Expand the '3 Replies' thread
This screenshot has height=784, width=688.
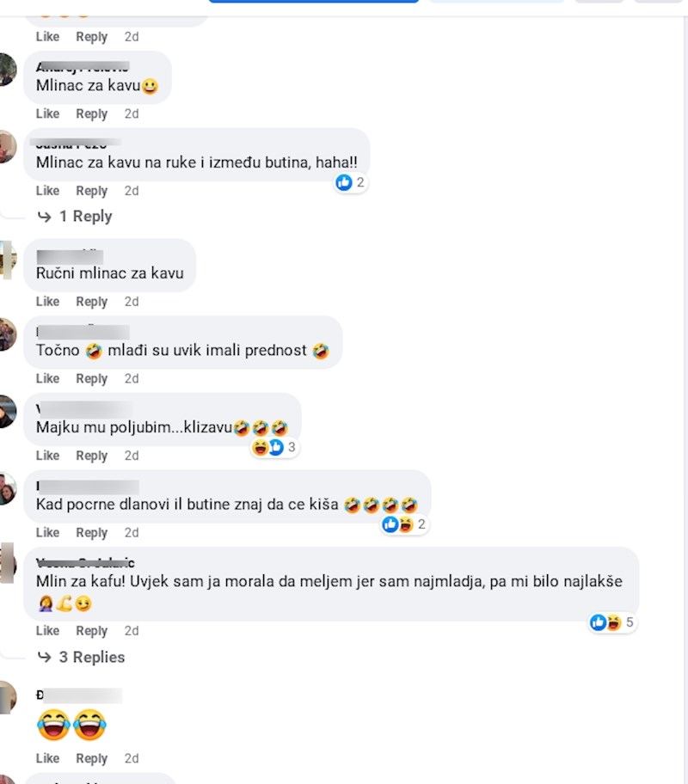[x=92, y=658]
